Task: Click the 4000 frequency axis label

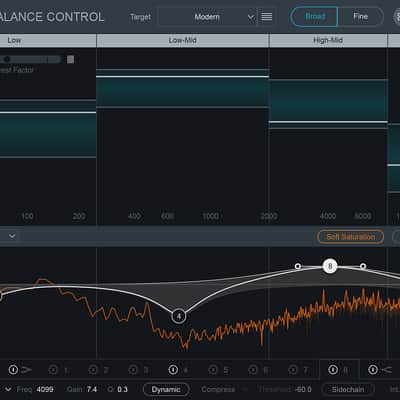Action: (328, 216)
